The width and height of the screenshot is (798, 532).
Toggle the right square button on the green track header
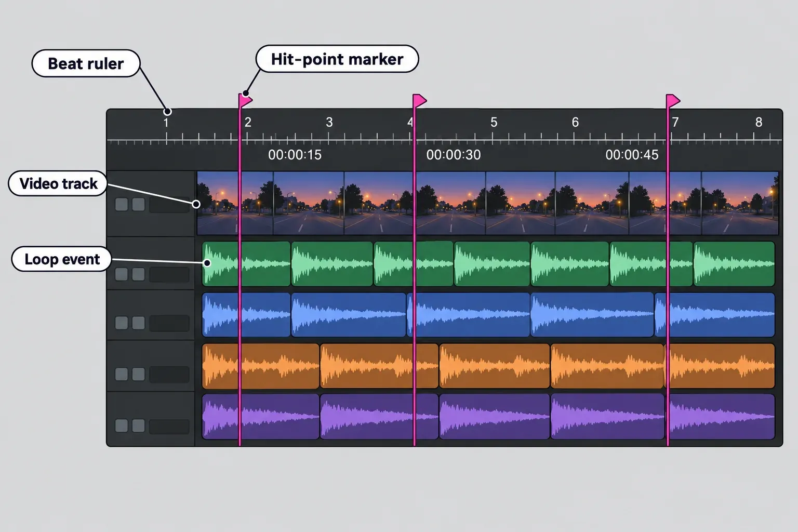point(138,274)
